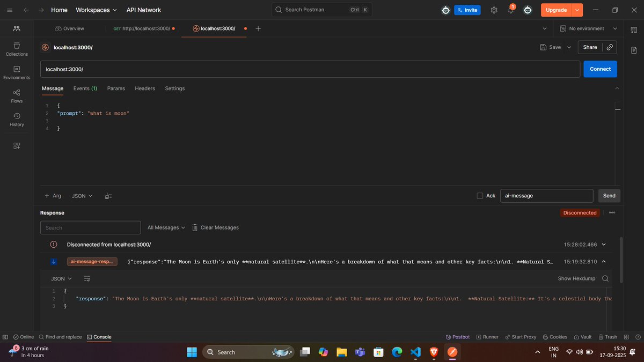Open the tab list chevron
The image size is (644, 362).
coord(545,28)
